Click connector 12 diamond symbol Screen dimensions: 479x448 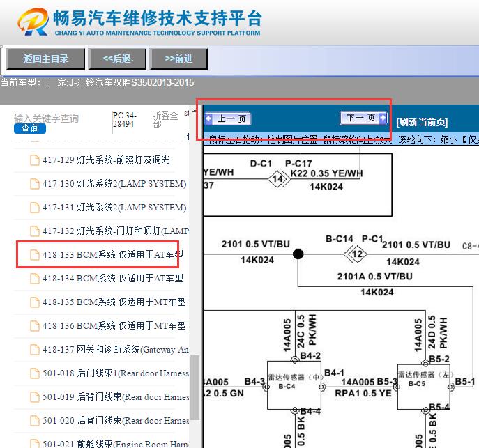point(356,254)
